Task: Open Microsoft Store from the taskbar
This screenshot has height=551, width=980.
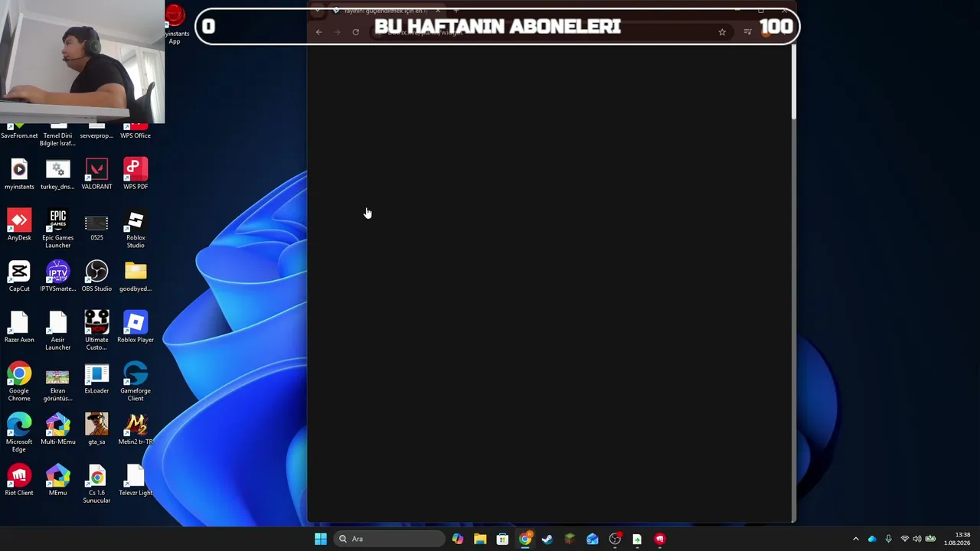Action: pos(502,539)
